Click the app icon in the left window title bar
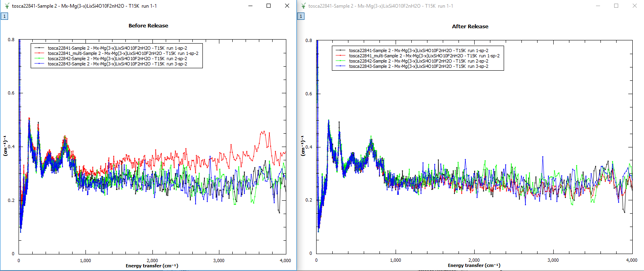644x271 pixels. pos(7,6)
